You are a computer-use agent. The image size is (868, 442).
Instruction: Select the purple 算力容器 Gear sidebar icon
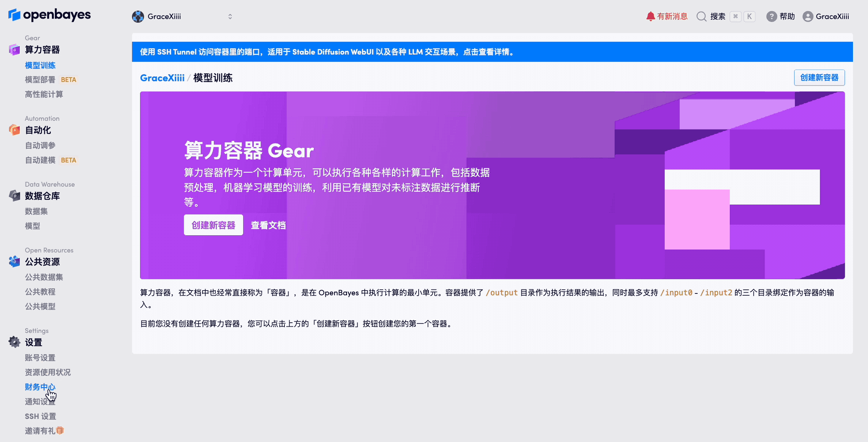[14, 50]
